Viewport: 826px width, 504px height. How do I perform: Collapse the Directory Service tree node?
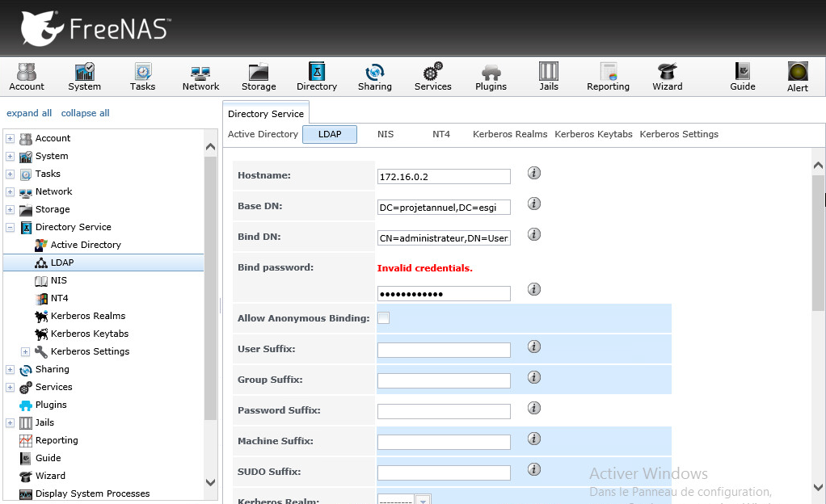coord(10,228)
